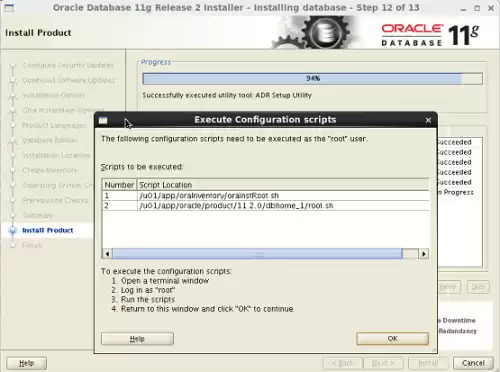
Task: Click the horizontal scrollbar thumb in scripts table
Action: click(x=257, y=254)
